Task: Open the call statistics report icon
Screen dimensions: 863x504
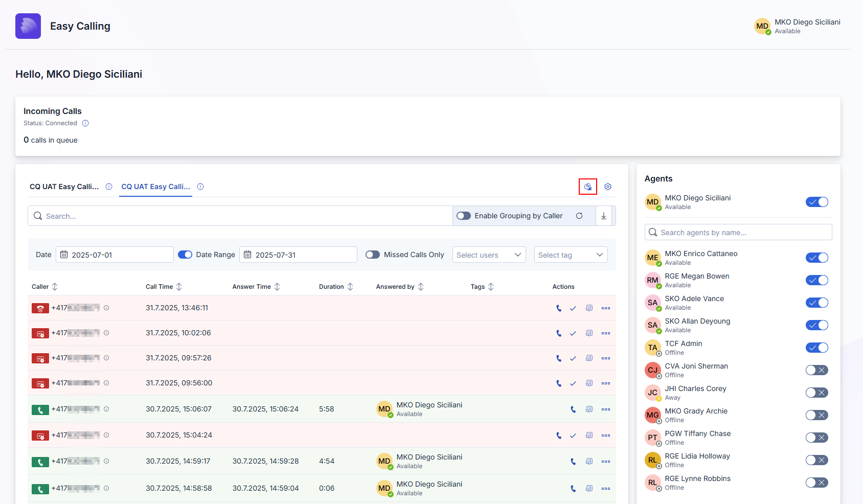Action: (x=587, y=187)
